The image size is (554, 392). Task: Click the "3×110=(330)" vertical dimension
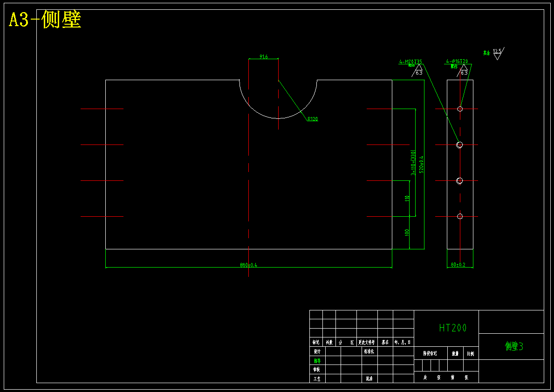[x=413, y=163]
